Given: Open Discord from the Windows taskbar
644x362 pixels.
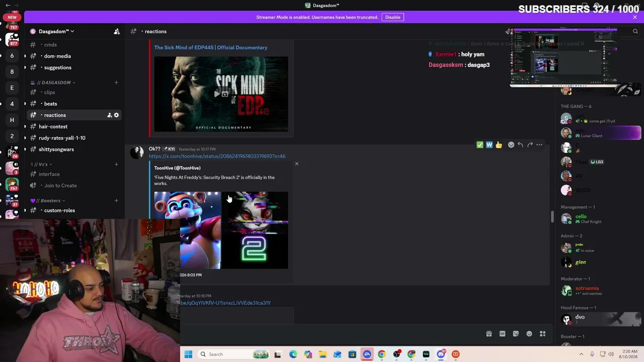Looking at the screenshot, I should (441, 354).
